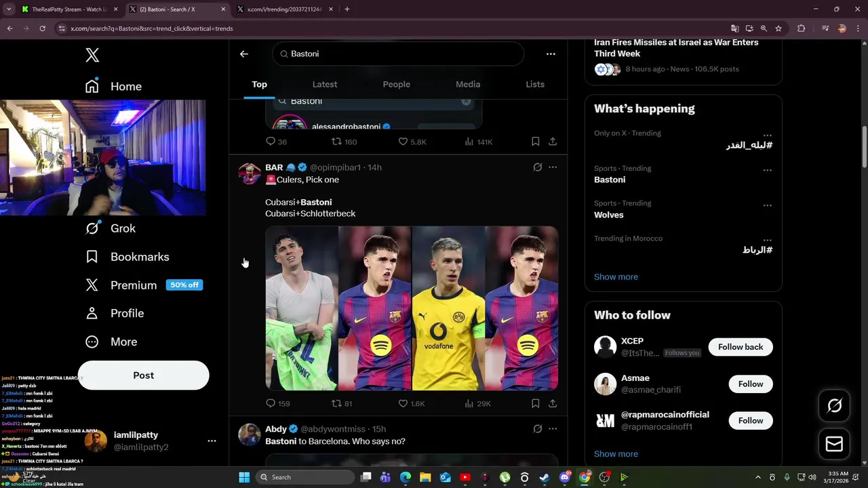868x488 pixels.
Task: Switch to Latest search tab
Action: [324, 84]
